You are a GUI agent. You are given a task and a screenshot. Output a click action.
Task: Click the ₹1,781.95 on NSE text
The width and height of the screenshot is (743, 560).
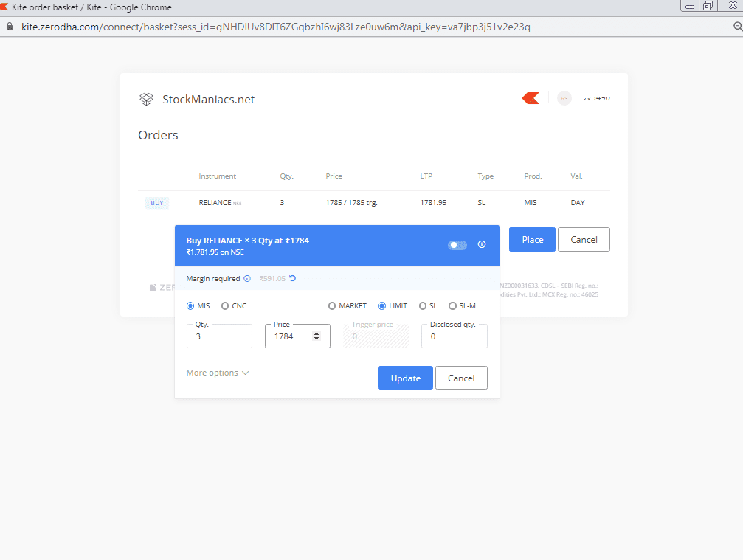point(215,252)
